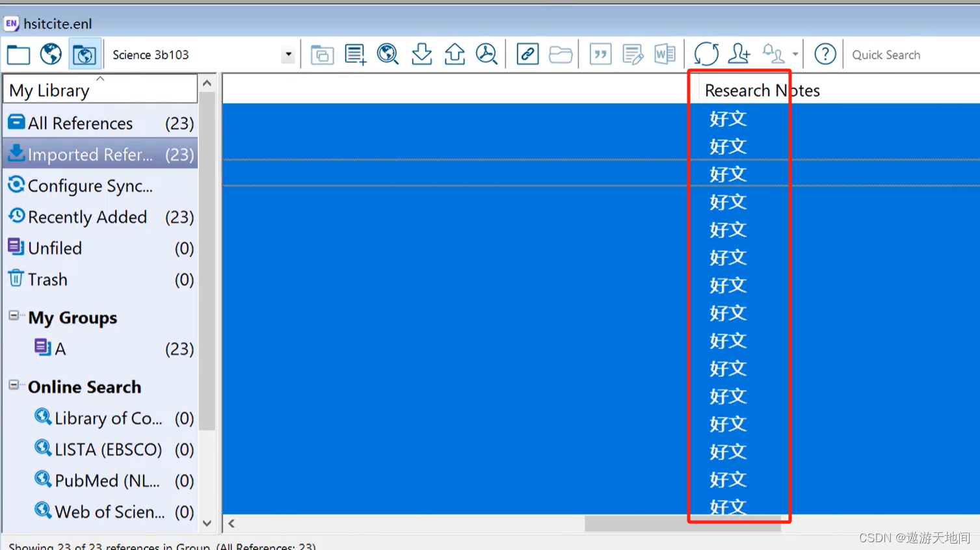Image resolution: width=980 pixels, height=550 pixels.
Task: Click sidebar scrollbar down arrow
Action: [207, 523]
